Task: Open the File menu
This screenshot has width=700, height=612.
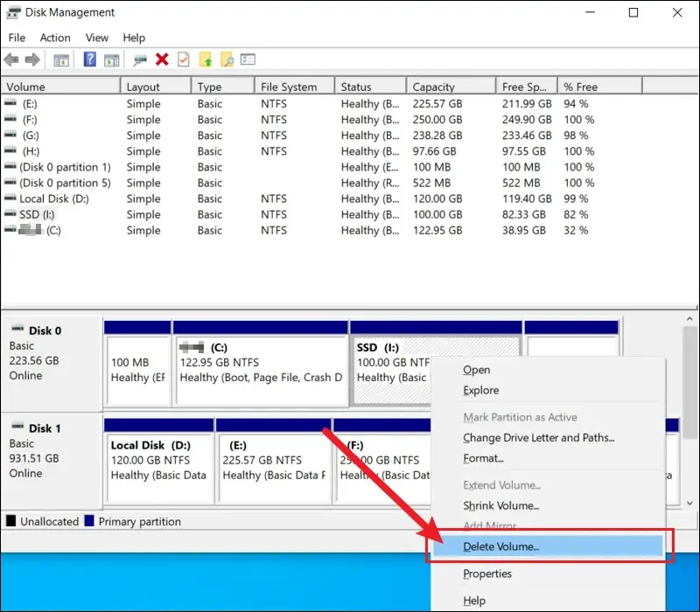Action: tap(17, 38)
